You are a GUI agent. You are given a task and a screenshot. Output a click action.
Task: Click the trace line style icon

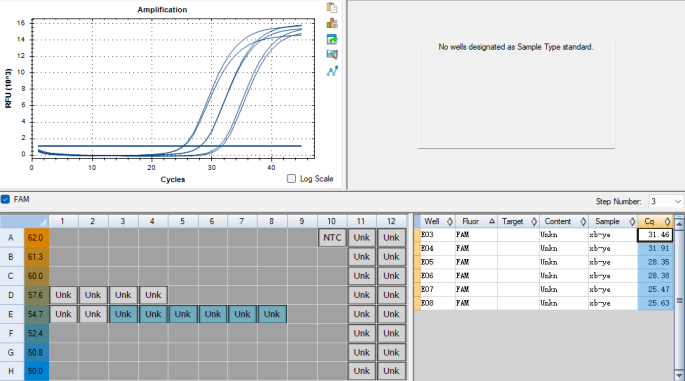tap(332, 71)
